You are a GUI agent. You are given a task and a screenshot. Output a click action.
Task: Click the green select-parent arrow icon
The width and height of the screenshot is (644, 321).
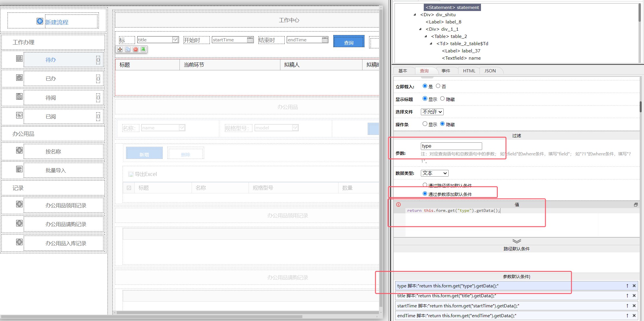pos(143,49)
